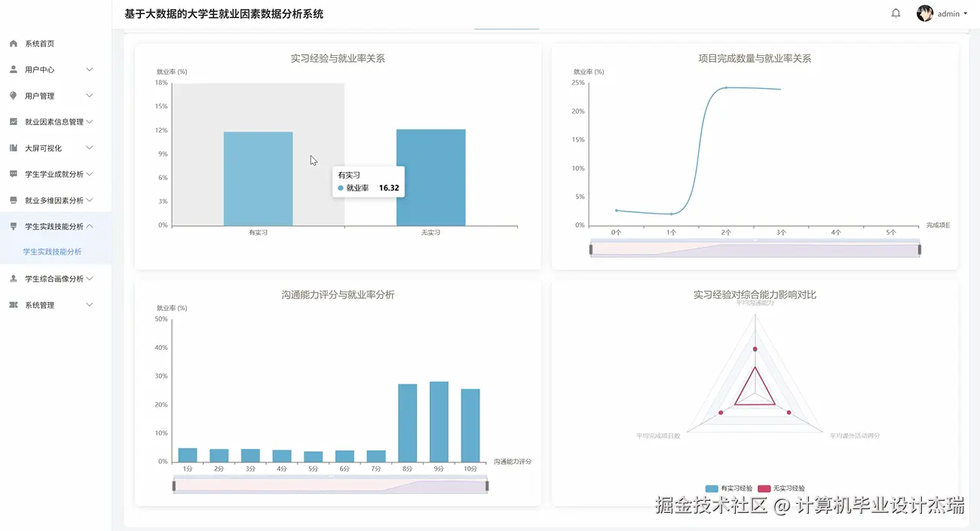Click the 8分 bar in communication chart

click(x=407, y=423)
